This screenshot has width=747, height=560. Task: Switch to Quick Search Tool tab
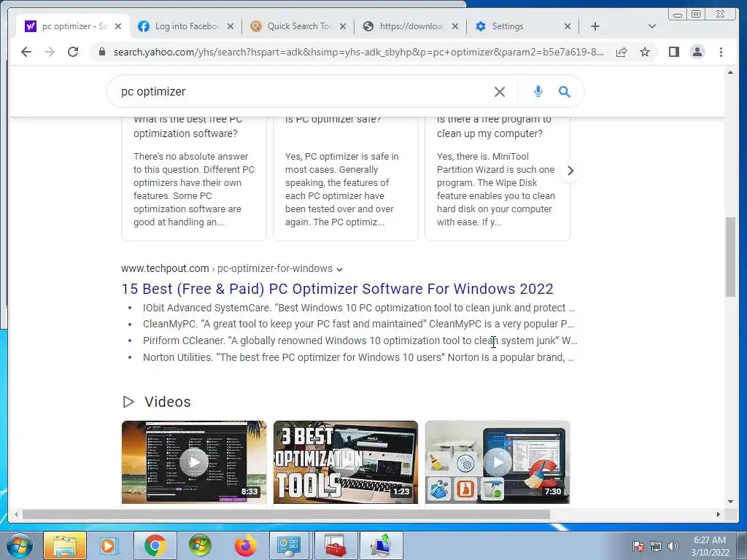(x=299, y=26)
